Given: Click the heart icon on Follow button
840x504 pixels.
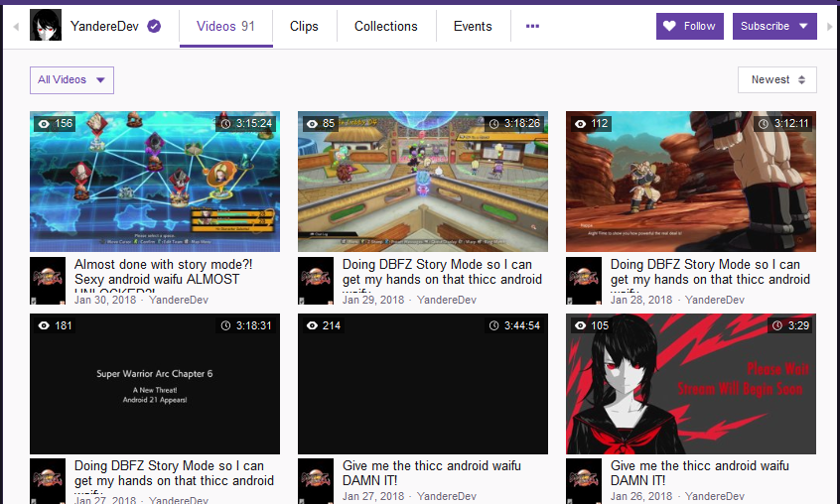Looking at the screenshot, I should point(669,26).
